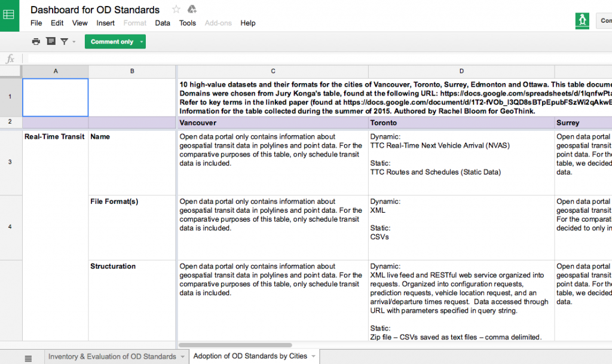The width and height of the screenshot is (612, 364).
Task: Click the Toronto XML and CSVs formats cell
Action: coord(461,228)
